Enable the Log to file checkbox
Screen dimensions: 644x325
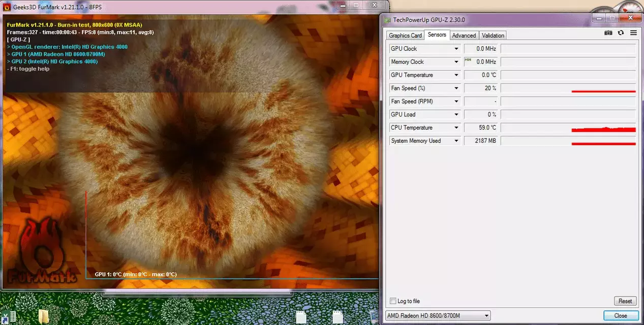click(392, 301)
